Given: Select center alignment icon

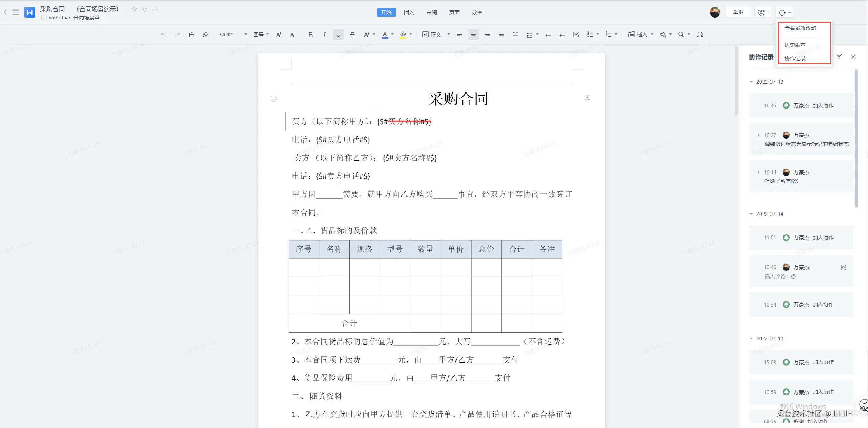Looking at the screenshot, I should click(x=473, y=34).
